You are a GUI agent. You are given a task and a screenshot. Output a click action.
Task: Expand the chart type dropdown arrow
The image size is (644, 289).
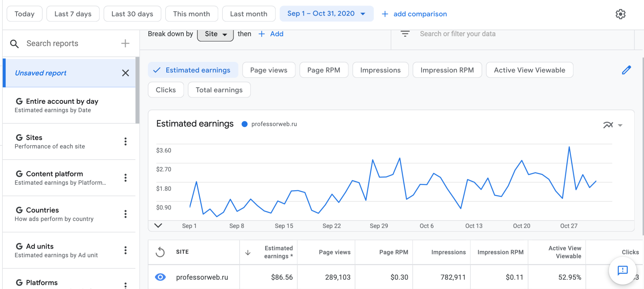pos(620,125)
